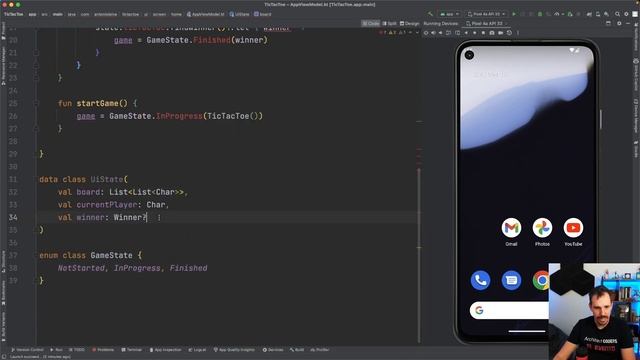Hide the Running Devices panel
Screen dimensions: 640x360
pos(628,23)
